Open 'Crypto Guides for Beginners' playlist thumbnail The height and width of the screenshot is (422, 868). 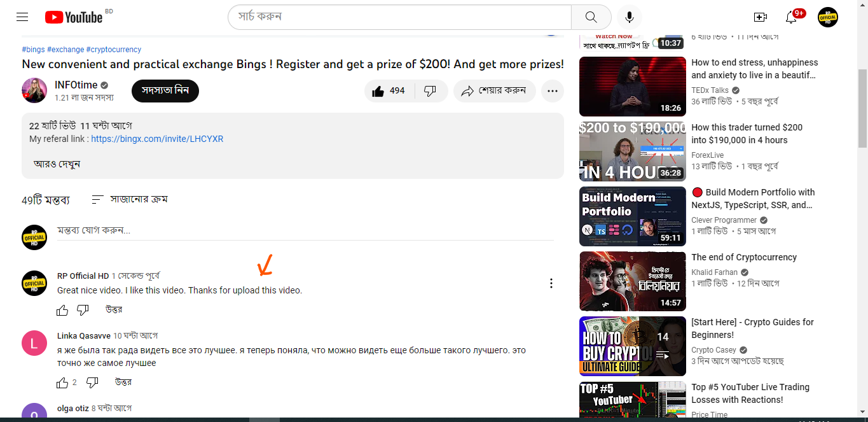(633, 346)
